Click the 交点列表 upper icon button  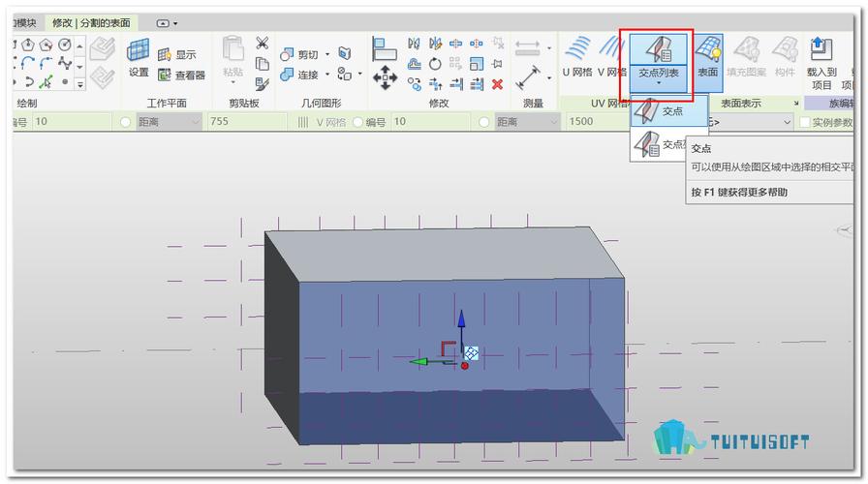[x=658, y=49]
